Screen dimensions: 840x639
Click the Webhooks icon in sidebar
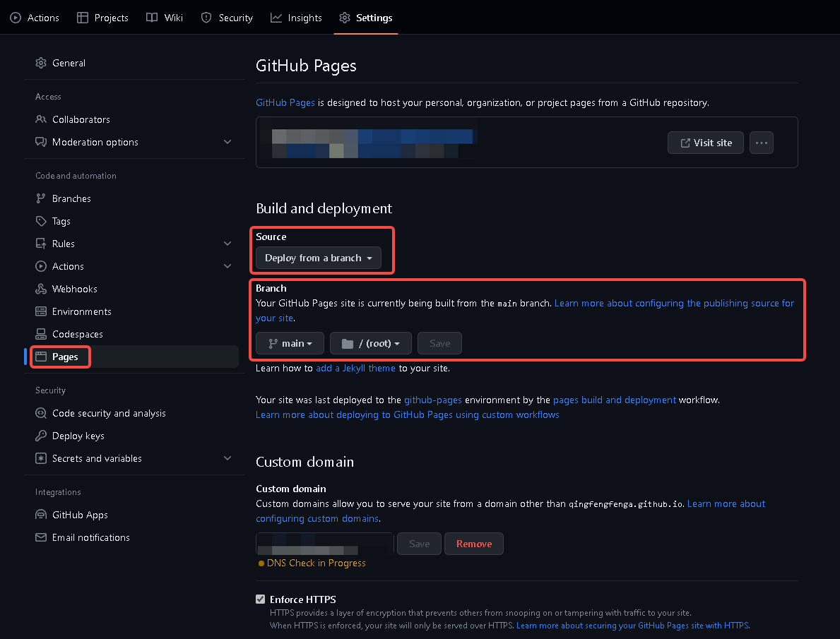[x=41, y=289]
